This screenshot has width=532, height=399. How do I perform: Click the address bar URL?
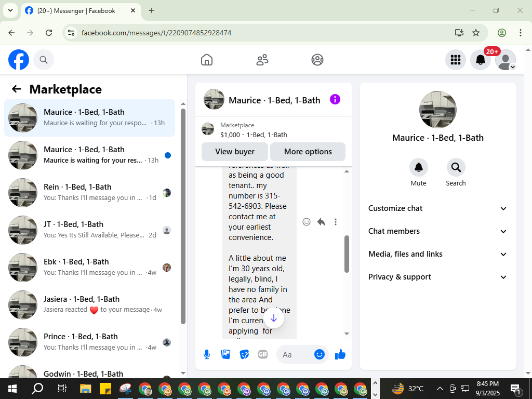pyautogui.click(x=156, y=33)
